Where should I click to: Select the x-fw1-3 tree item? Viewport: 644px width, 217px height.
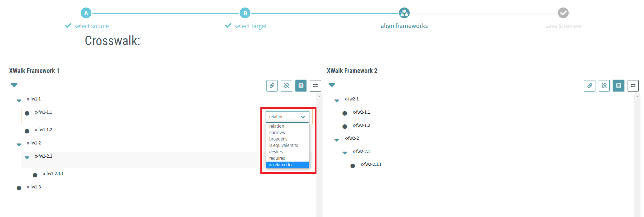(34, 187)
